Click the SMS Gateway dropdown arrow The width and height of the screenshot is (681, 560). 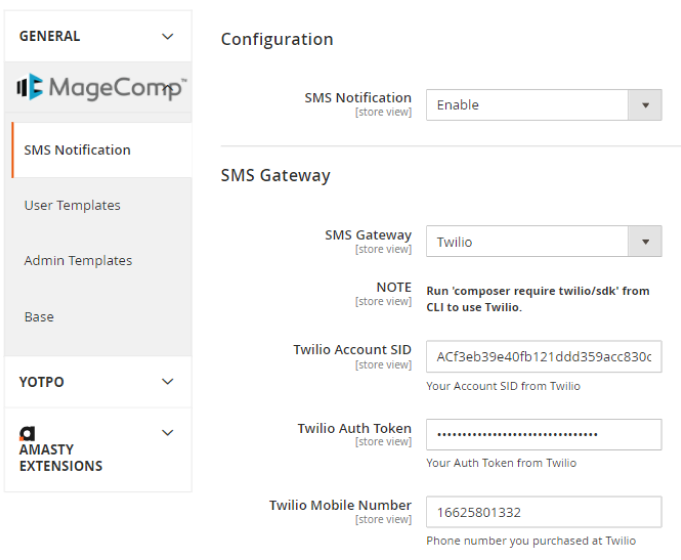tap(645, 242)
